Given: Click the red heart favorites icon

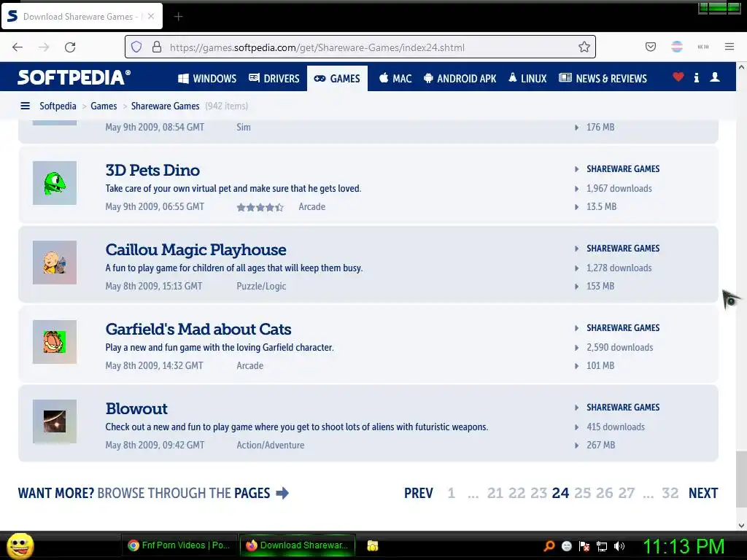Looking at the screenshot, I should pos(678,77).
